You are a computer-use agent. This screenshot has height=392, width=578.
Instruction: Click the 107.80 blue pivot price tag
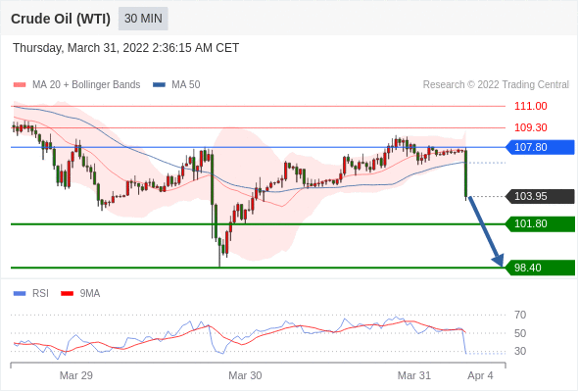coord(540,147)
